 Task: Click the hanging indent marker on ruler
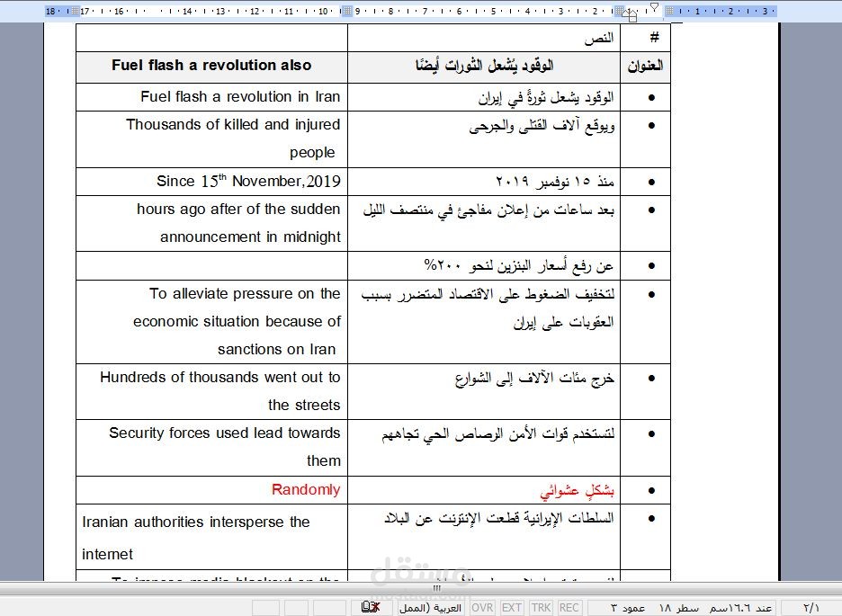coord(632,12)
